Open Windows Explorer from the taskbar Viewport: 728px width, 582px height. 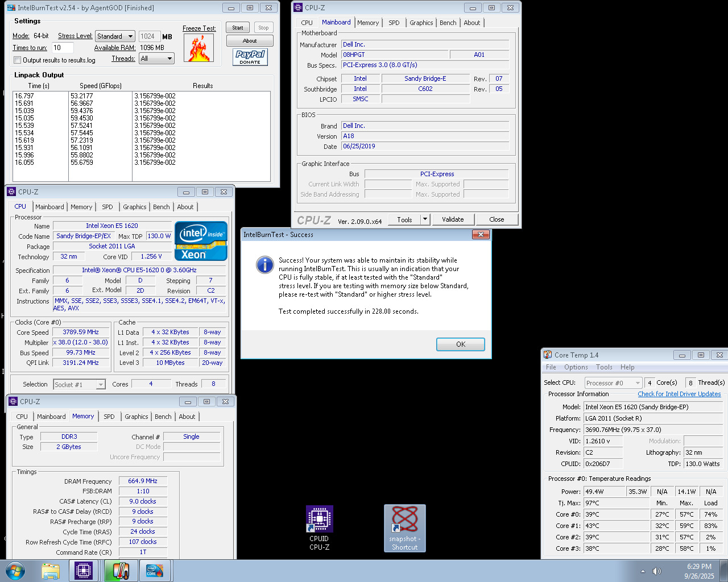(x=51, y=571)
